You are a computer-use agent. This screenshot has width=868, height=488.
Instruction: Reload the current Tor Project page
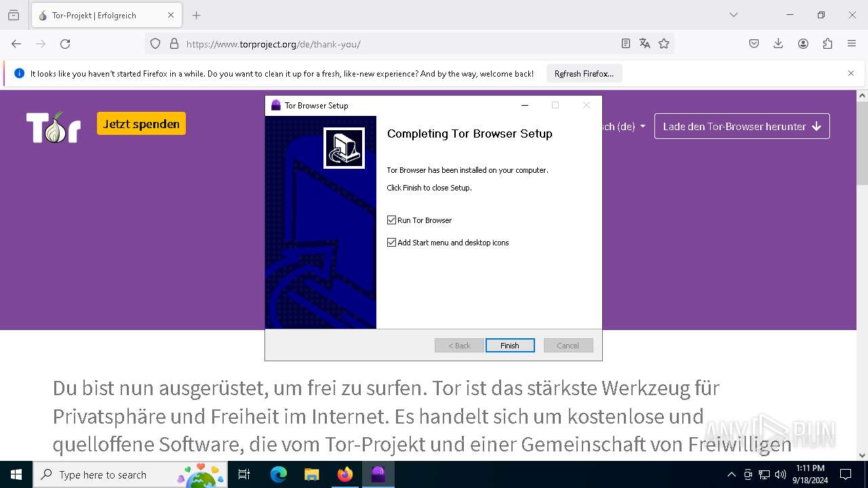click(65, 43)
